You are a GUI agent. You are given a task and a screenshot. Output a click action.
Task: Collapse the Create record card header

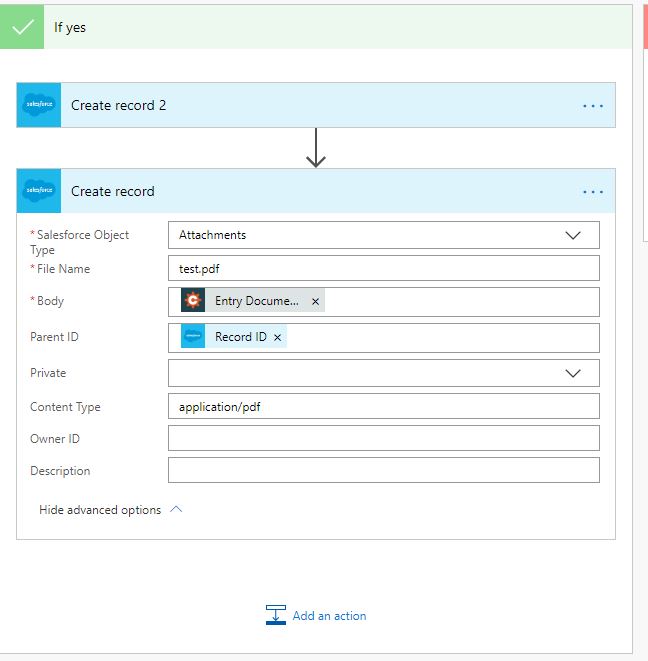point(316,191)
